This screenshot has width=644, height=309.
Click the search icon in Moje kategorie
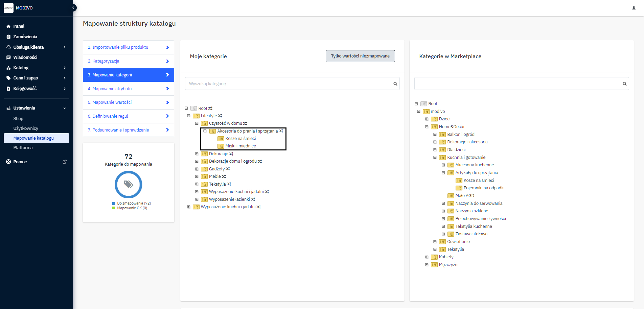point(395,84)
